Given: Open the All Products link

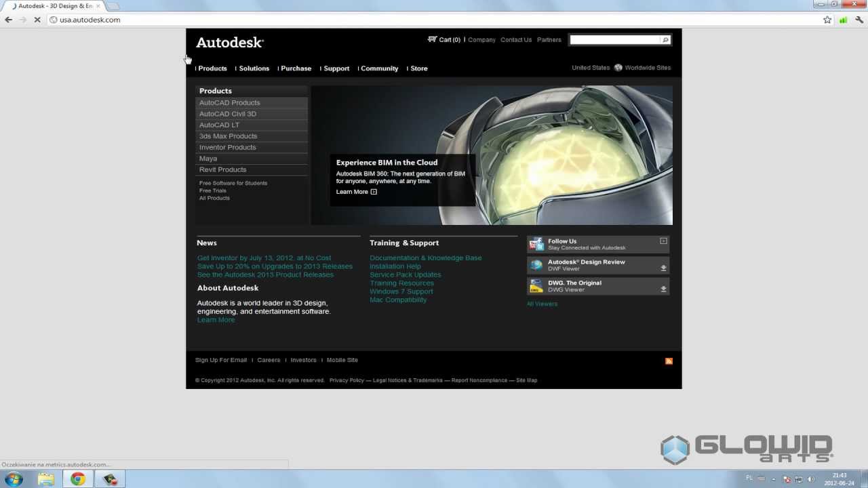Looking at the screenshot, I should pyautogui.click(x=214, y=198).
